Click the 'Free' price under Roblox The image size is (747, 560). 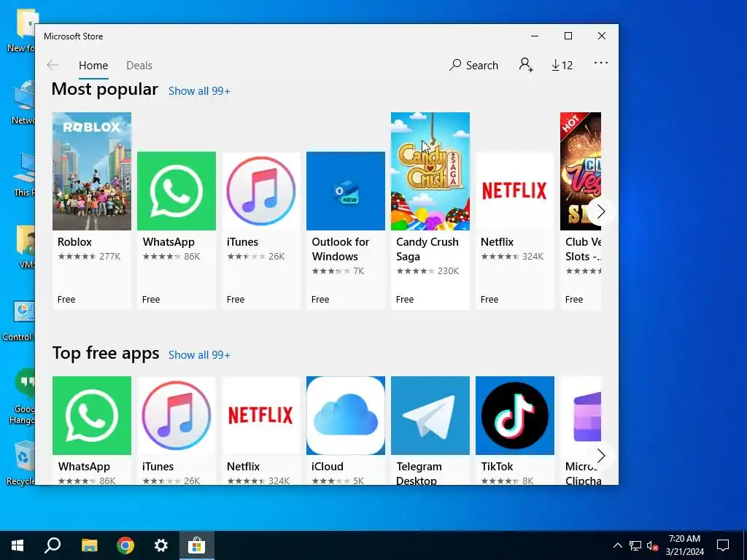click(66, 300)
